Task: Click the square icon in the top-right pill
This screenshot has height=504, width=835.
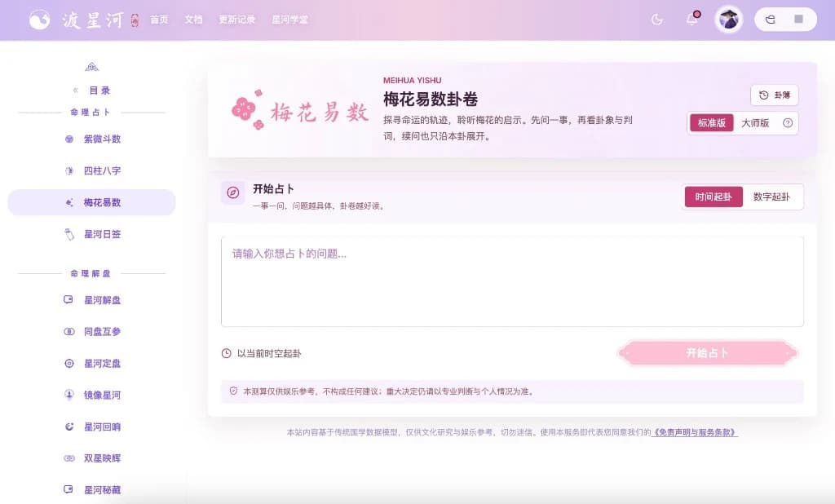Action: click(798, 20)
